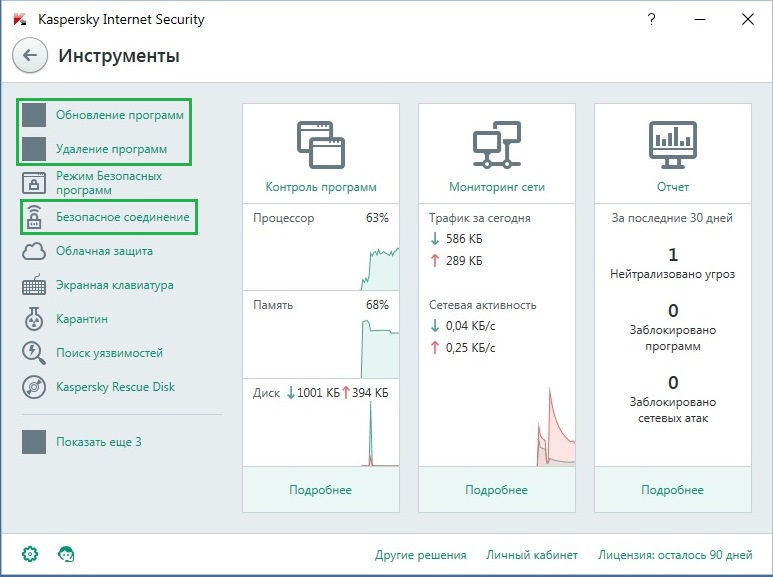Screen dimensions: 773x577
Task: Click the On-Screen Keyboard icon
Action: (34, 285)
